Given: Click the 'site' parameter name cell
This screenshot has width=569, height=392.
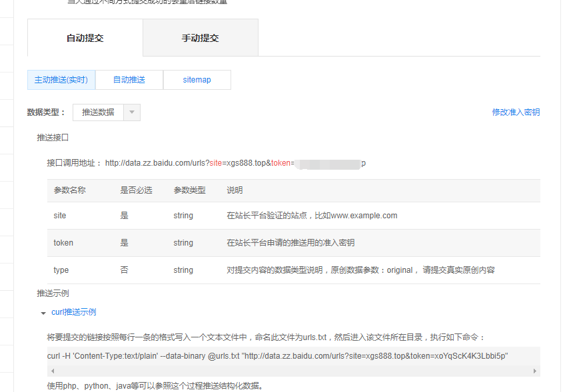Looking at the screenshot, I should 60,216.
